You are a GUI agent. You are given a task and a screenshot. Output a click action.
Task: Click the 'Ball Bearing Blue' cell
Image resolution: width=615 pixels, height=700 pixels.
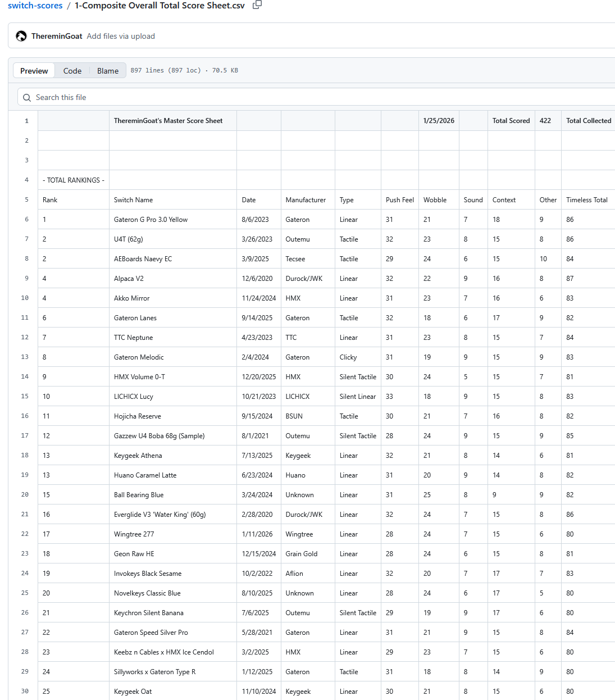point(173,494)
